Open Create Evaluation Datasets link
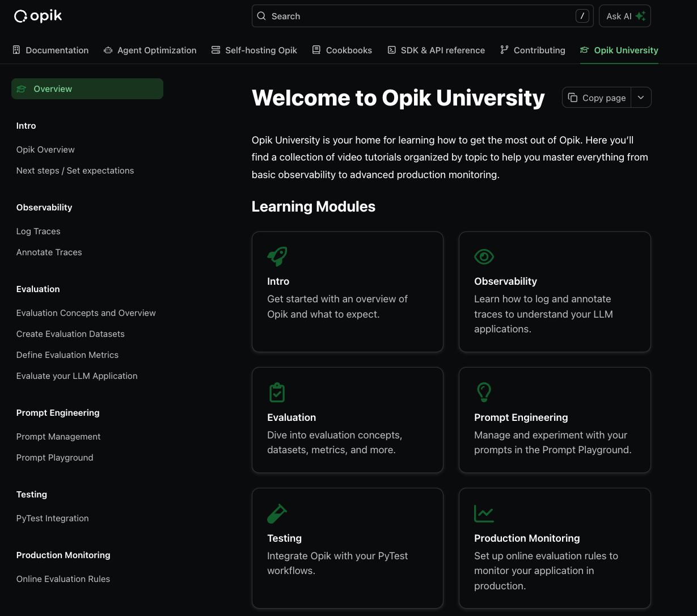The width and height of the screenshot is (697, 616). tap(70, 334)
